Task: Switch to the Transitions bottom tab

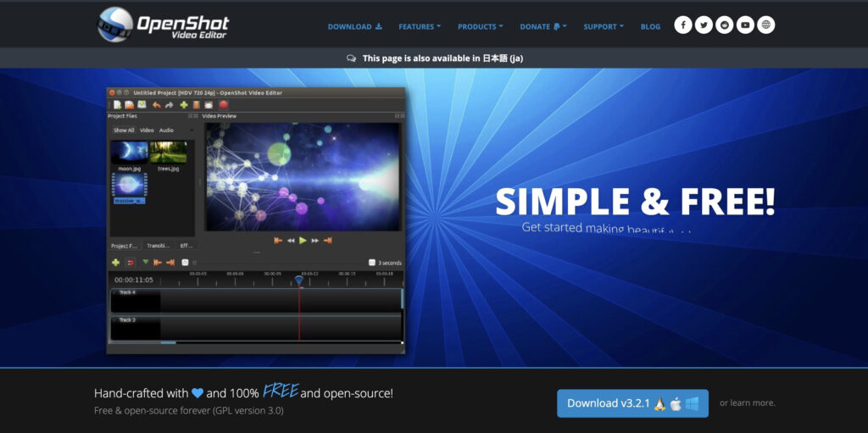Action: pos(159,246)
